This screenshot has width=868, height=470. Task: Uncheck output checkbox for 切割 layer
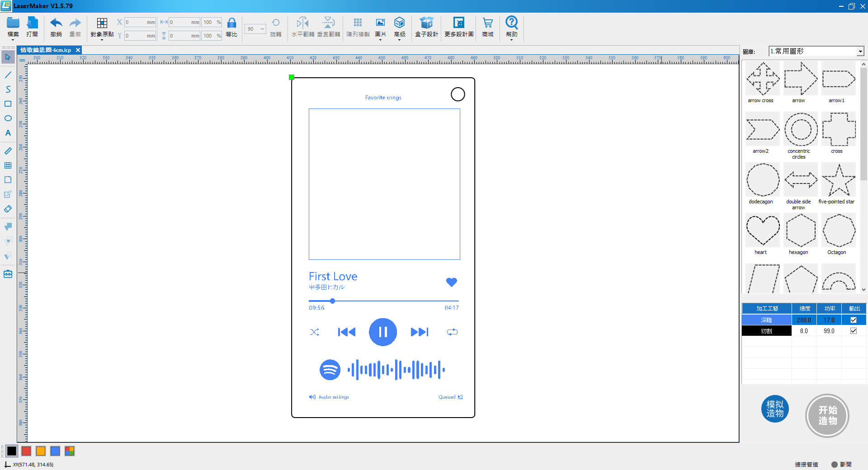(854, 331)
